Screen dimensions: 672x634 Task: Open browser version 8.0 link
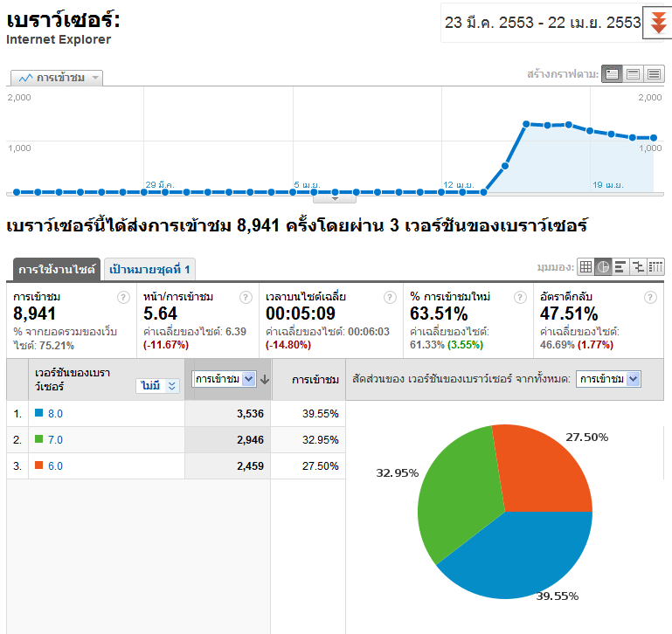click(x=55, y=414)
